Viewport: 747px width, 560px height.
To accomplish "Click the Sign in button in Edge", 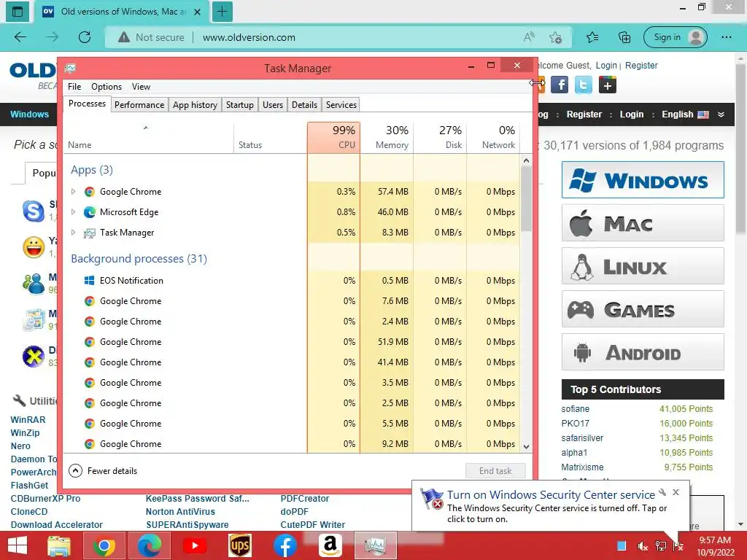I will [x=675, y=37].
